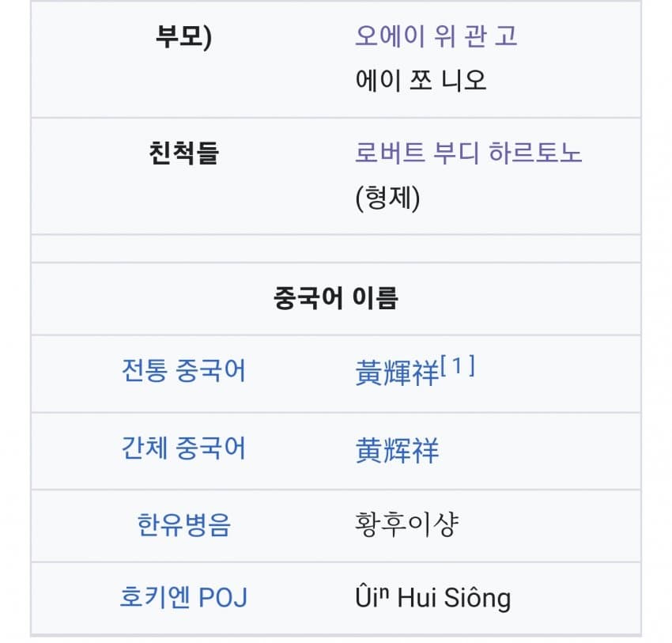Follow the 간체 중국어 label link

click(x=183, y=448)
